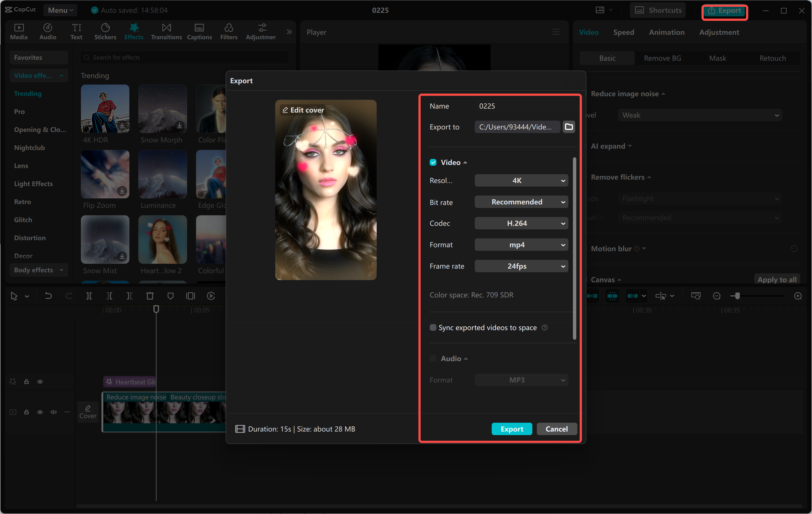The image size is (812, 514).
Task: Click the split tool icon in the timeline toolbar
Action: tap(89, 296)
